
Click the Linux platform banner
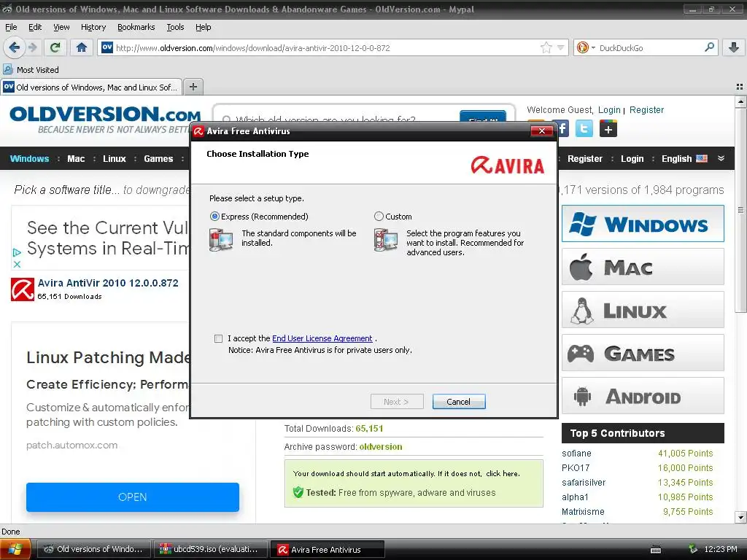[x=643, y=309]
